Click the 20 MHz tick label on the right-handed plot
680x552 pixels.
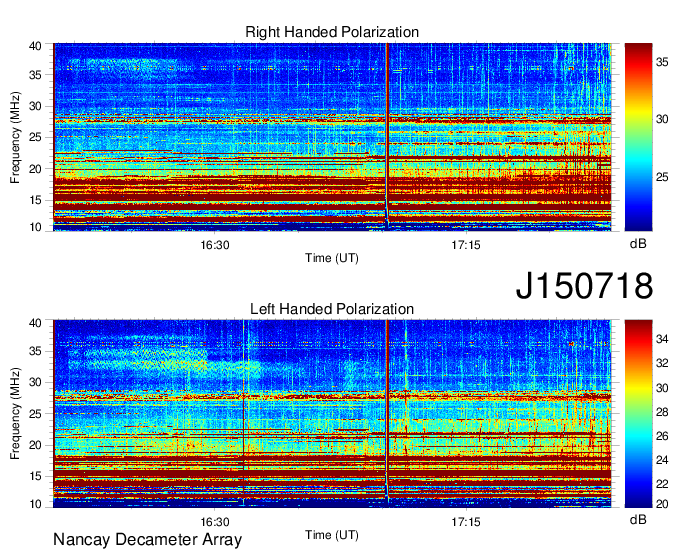click(36, 169)
